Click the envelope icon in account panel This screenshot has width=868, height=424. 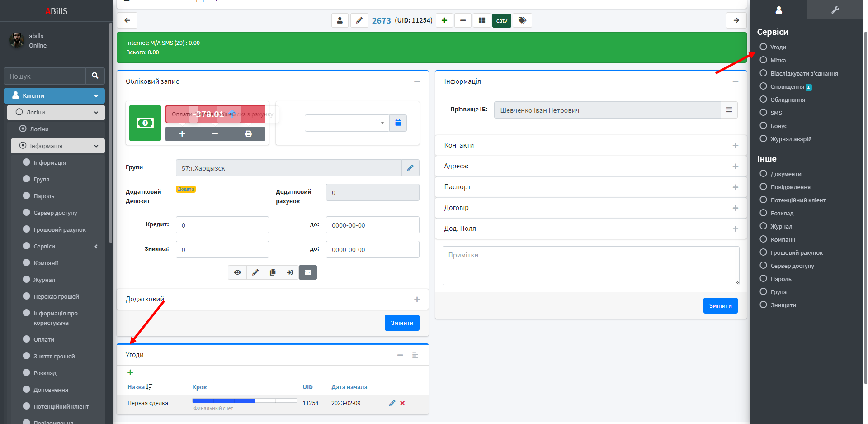point(308,272)
